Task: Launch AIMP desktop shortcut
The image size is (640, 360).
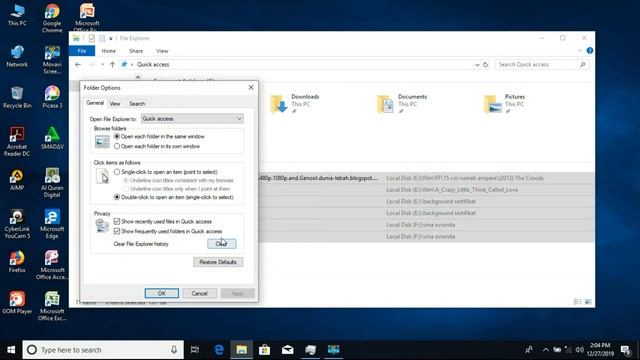Action: click(17, 180)
